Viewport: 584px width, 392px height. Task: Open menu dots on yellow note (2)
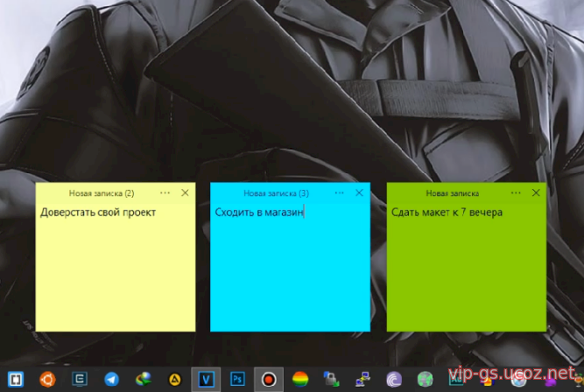click(x=165, y=192)
